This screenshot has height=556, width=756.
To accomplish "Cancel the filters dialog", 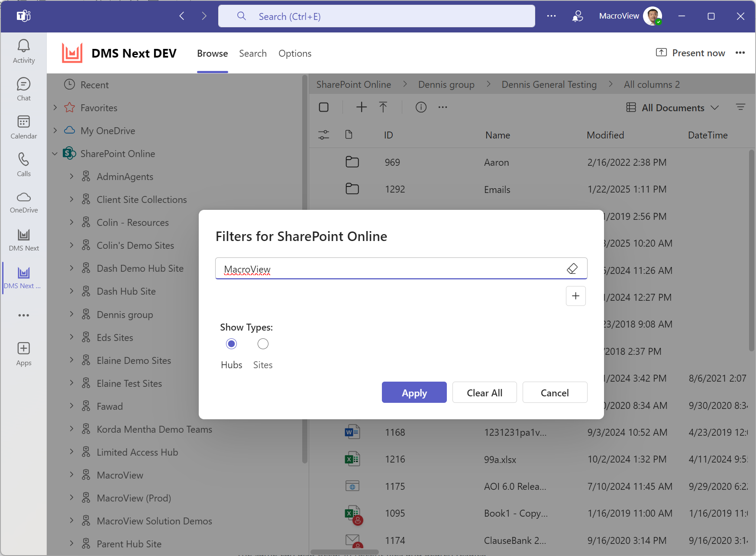I will pos(555,392).
